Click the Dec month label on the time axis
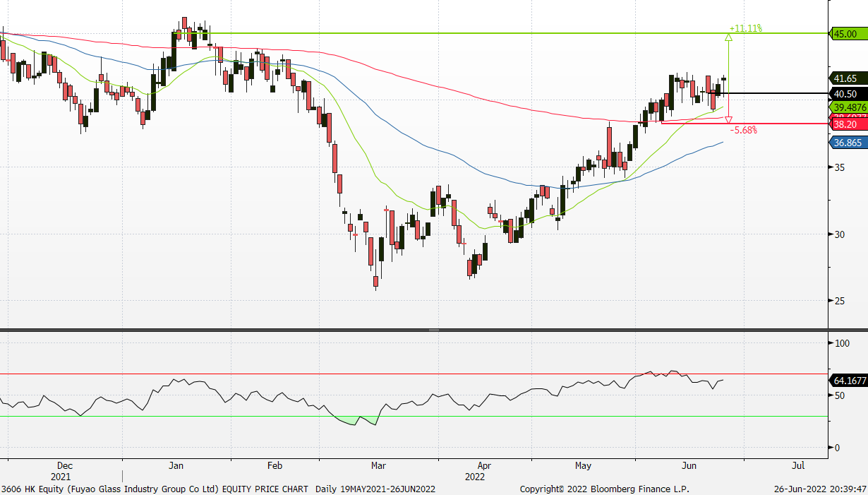 65,466
